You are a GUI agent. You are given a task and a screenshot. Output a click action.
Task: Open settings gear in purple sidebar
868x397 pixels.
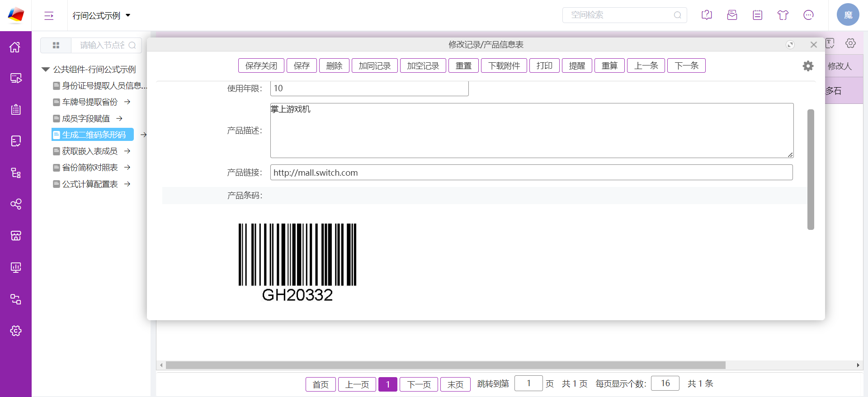click(x=15, y=331)
